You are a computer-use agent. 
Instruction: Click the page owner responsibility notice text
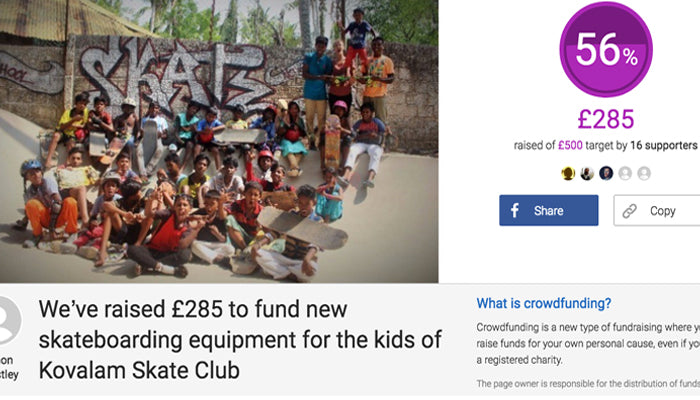point(588,383)
